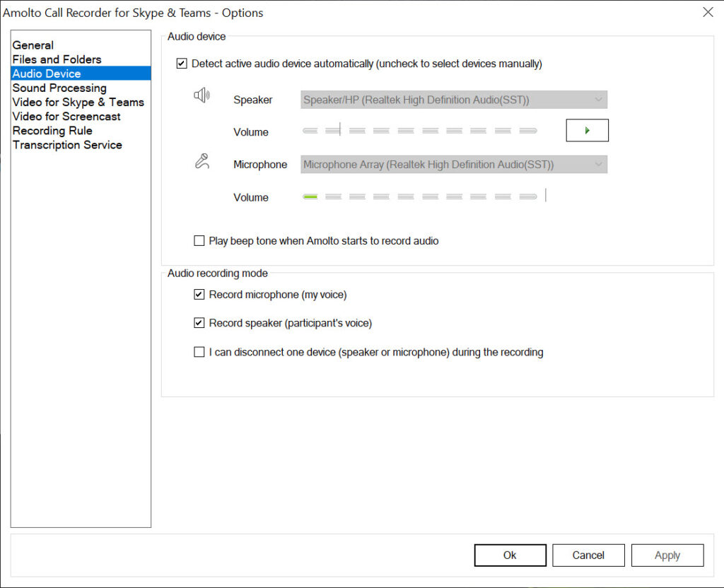Screen dimensions: 724x588
Task: Toggle Record microphone (my voice) checkbox
Action: click(199, 295)
